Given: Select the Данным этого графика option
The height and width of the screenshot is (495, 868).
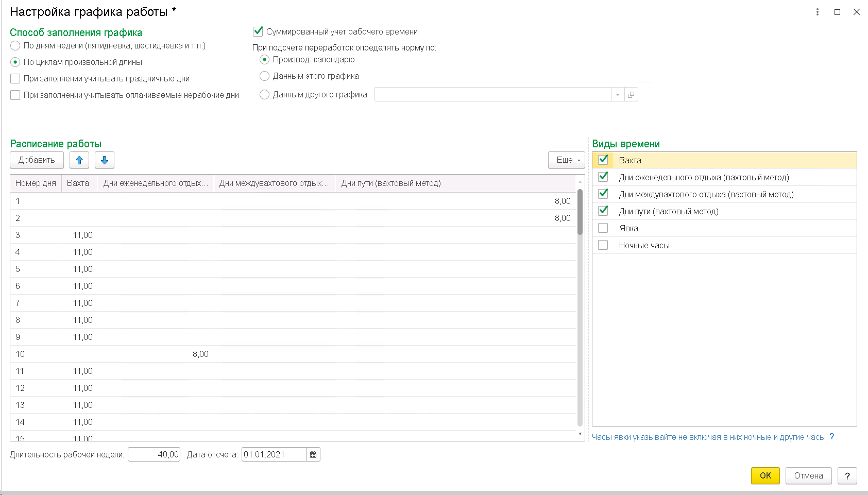Looking at the screenshot, I should [265, 76].
